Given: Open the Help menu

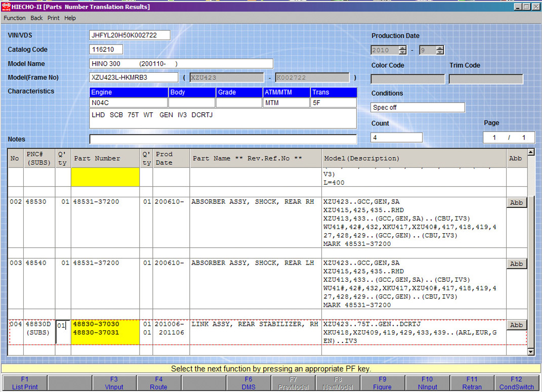Looking at the screenshot, I should (x=70, y=18).
